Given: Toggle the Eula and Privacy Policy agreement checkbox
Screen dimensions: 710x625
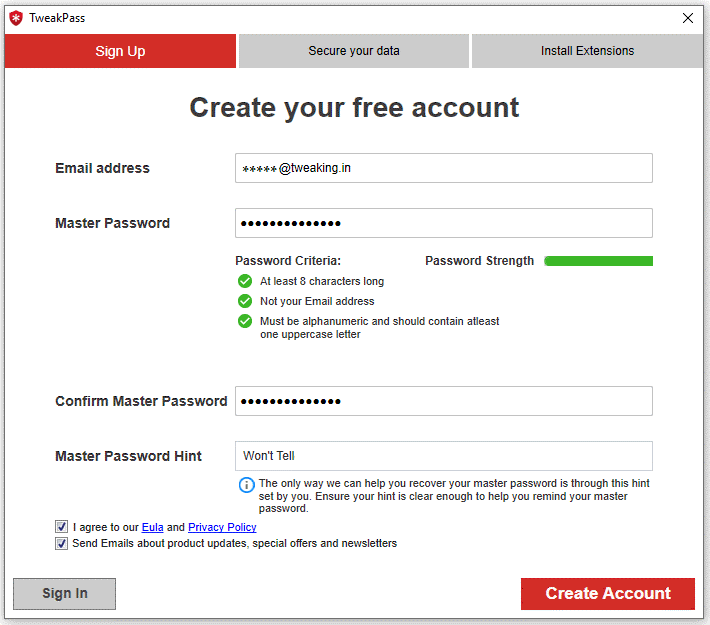Looking at the screenshot, I should [x=62, y=527].
